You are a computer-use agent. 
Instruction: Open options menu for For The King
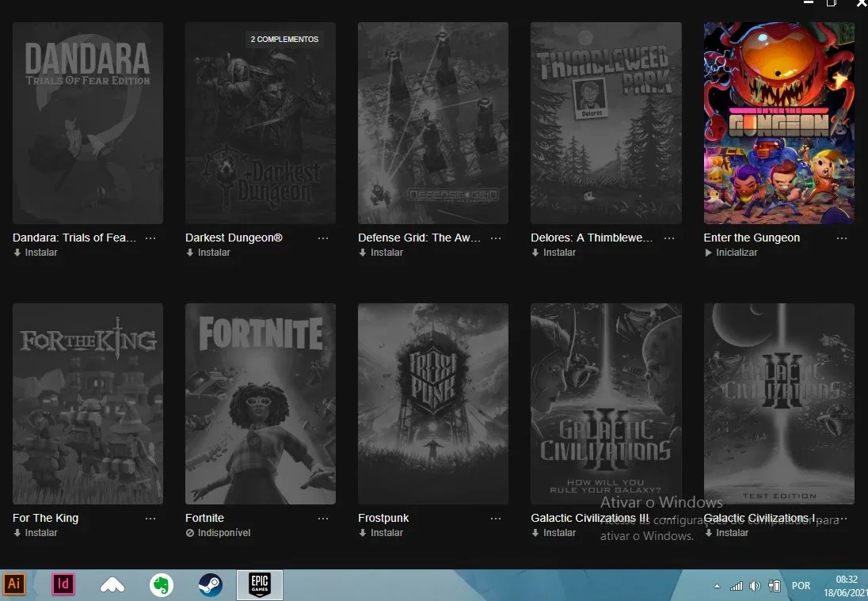150,519
